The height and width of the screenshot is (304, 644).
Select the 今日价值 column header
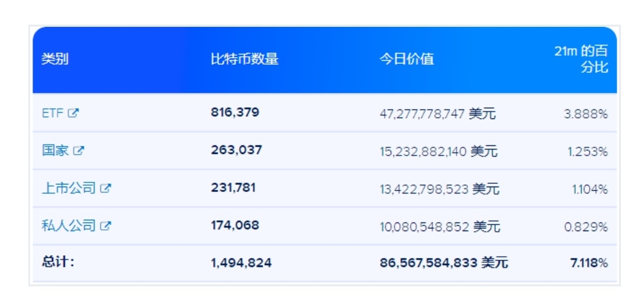[407, 59]
